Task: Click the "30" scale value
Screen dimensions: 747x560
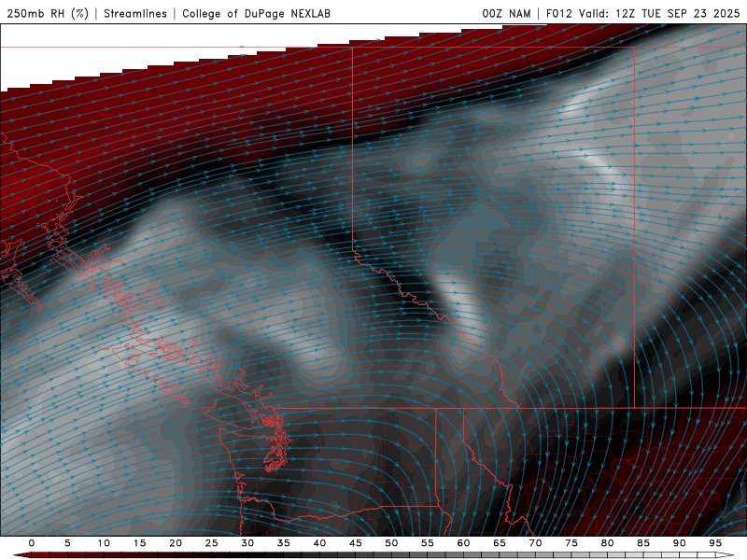Action: tap(247, 543)
